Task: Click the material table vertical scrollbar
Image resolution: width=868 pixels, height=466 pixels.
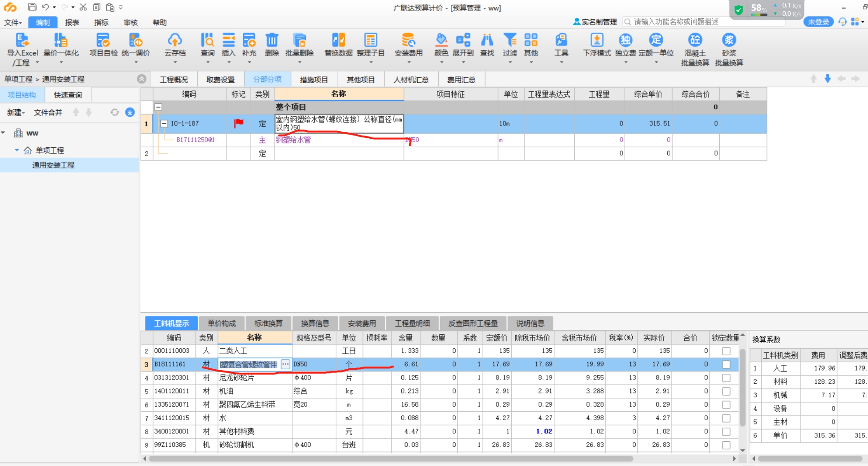Action: pyautogui.click(x=742, y=388)
